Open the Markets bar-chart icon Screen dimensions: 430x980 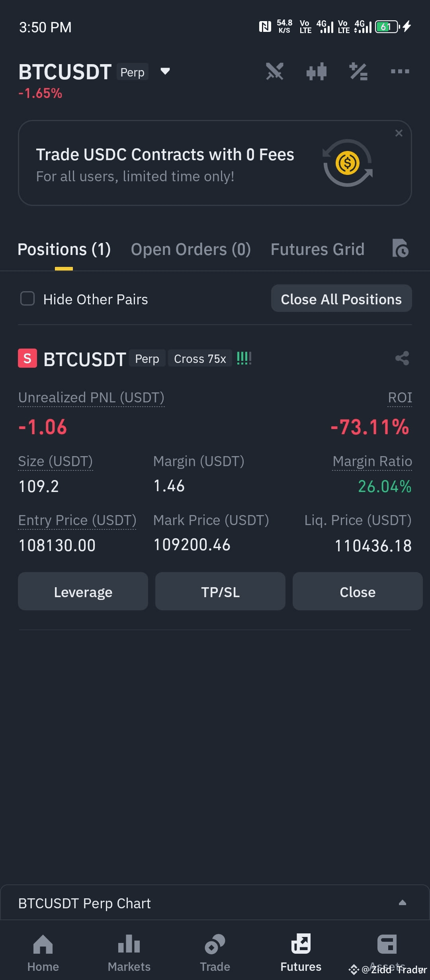[x=129, y=944]
